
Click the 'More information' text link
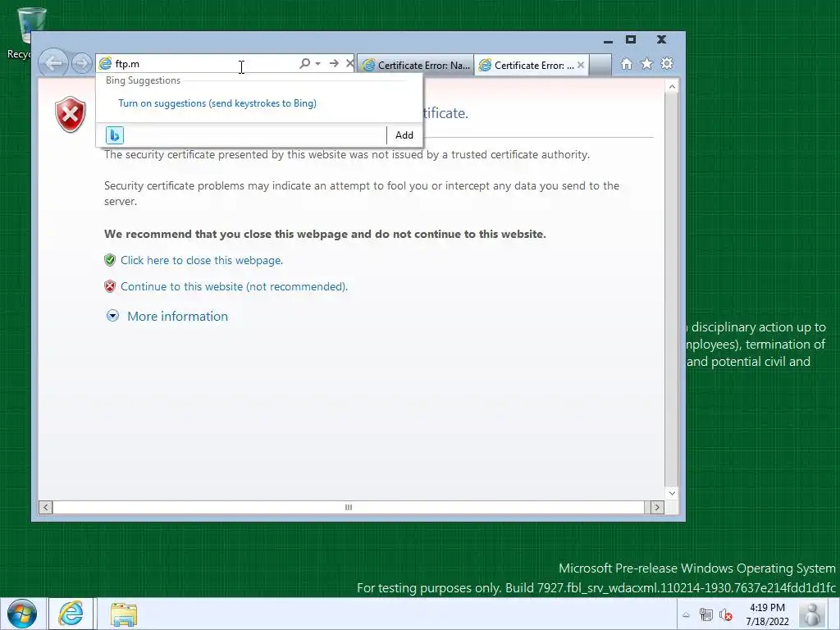click(177, 316)
